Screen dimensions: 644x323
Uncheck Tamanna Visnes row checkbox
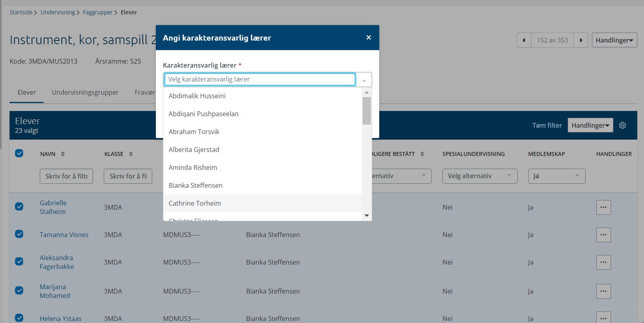pos(19,234)
